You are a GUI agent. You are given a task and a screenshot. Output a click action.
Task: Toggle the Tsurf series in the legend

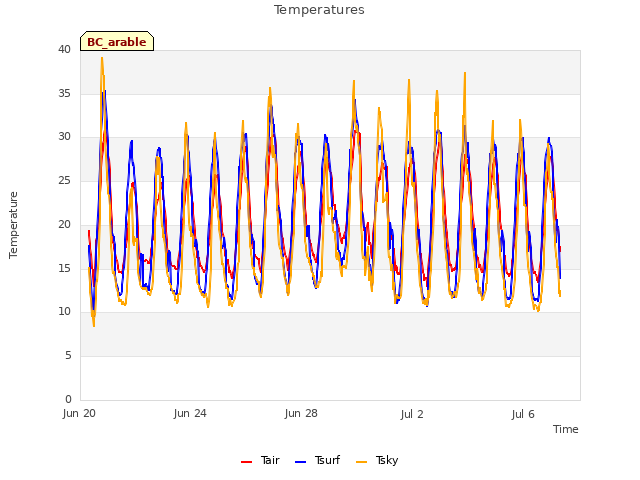pos(317,460)
